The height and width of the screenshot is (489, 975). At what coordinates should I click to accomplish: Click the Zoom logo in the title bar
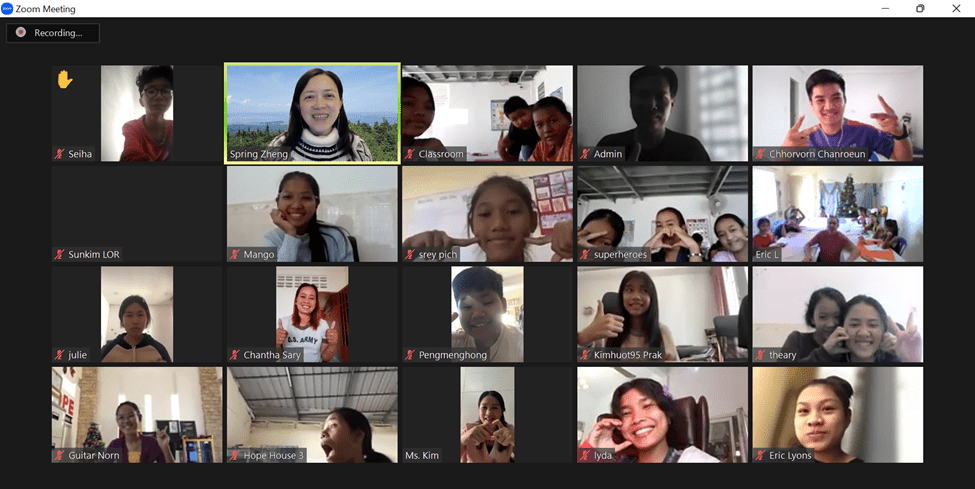[x=7, y=8]
